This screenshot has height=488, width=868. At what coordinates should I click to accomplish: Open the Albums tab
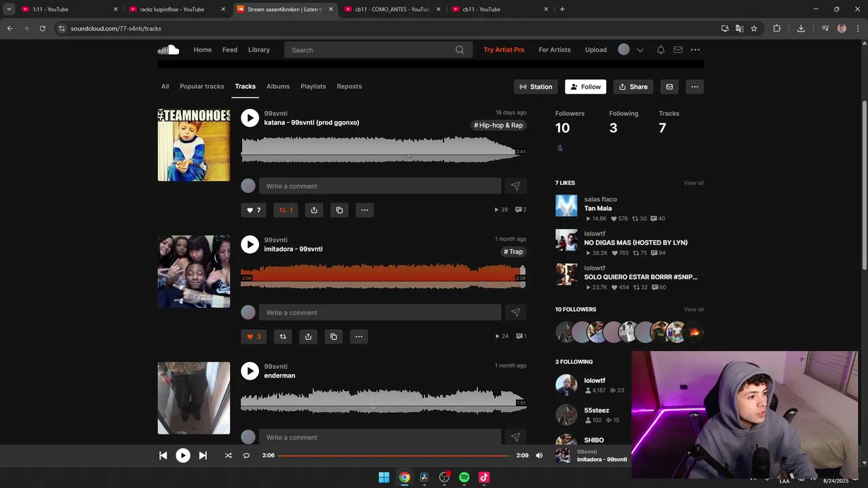tap(278, 86)
